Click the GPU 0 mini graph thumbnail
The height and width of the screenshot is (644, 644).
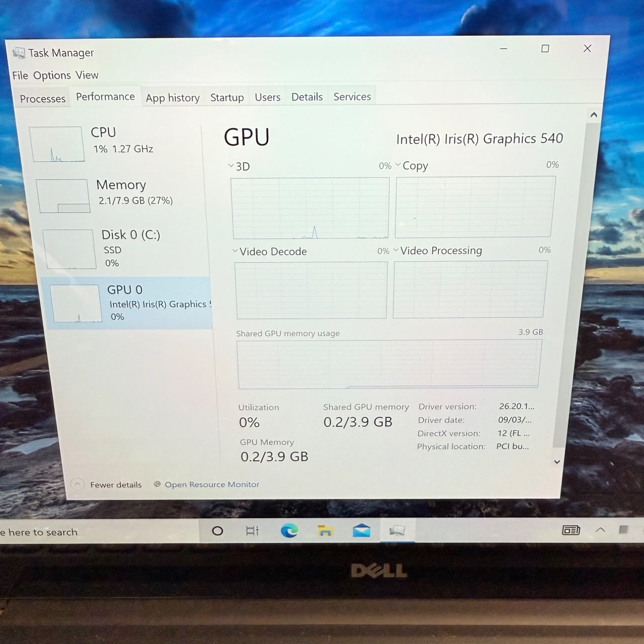pos(76,303)
